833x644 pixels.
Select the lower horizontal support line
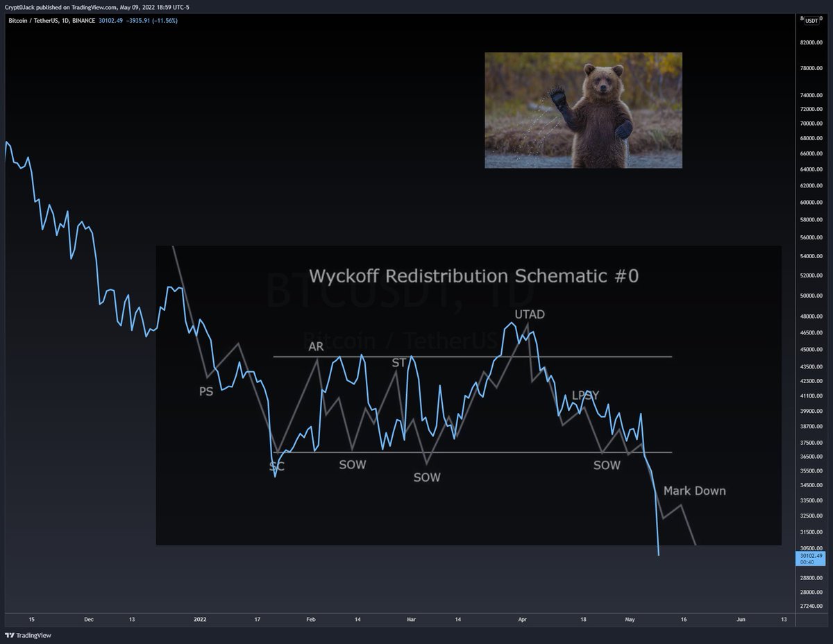[473, 452]
